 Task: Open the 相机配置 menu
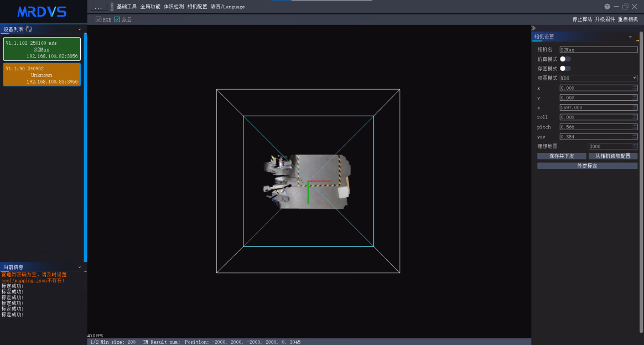coord(197,7)
